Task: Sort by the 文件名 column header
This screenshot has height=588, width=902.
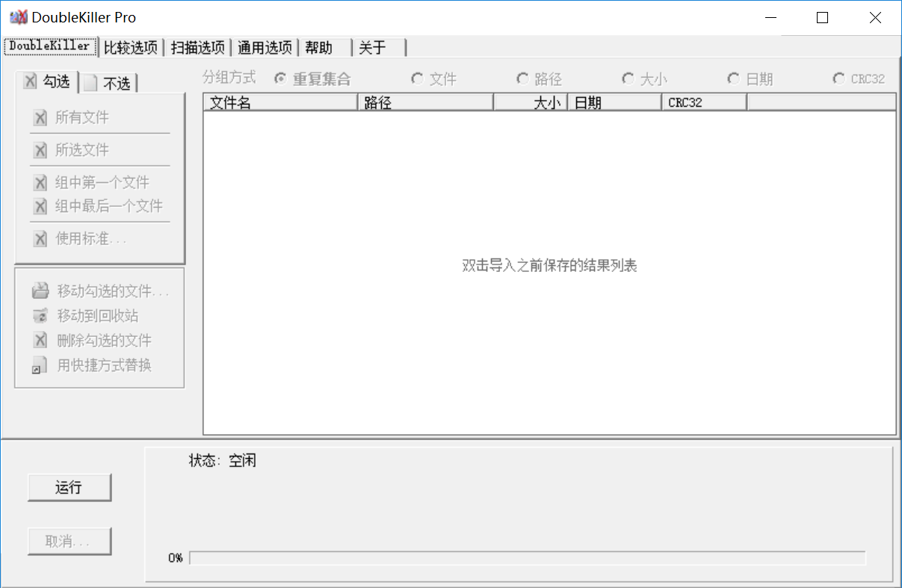Action: pyautogui.click(x=280, y=102)
